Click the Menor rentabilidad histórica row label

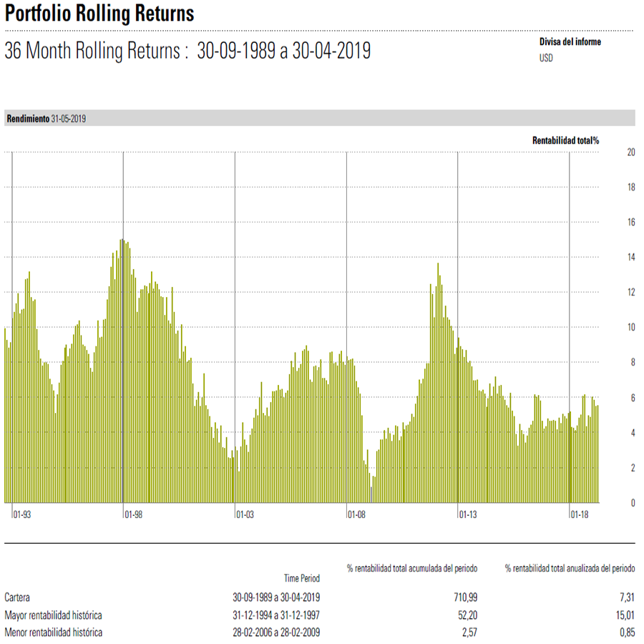pyautogui.click(x=53, y=633)
